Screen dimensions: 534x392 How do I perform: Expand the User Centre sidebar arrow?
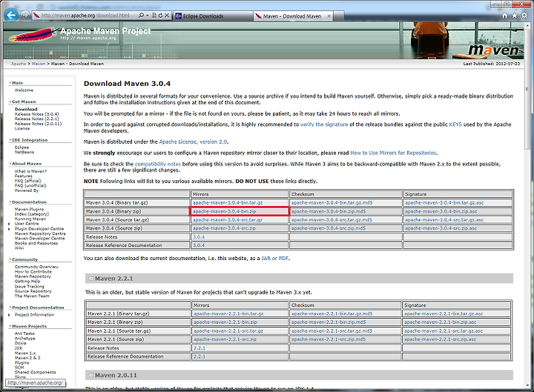tap(9, 224)
